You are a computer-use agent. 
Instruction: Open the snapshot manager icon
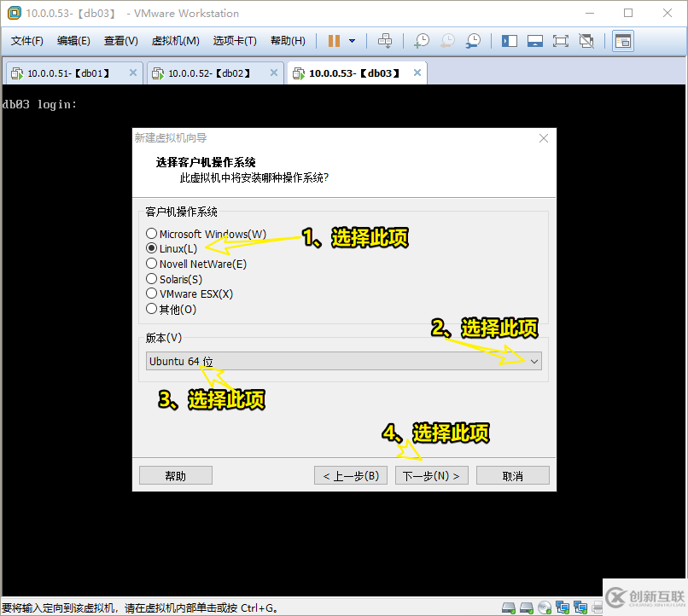tap(473, 41)
